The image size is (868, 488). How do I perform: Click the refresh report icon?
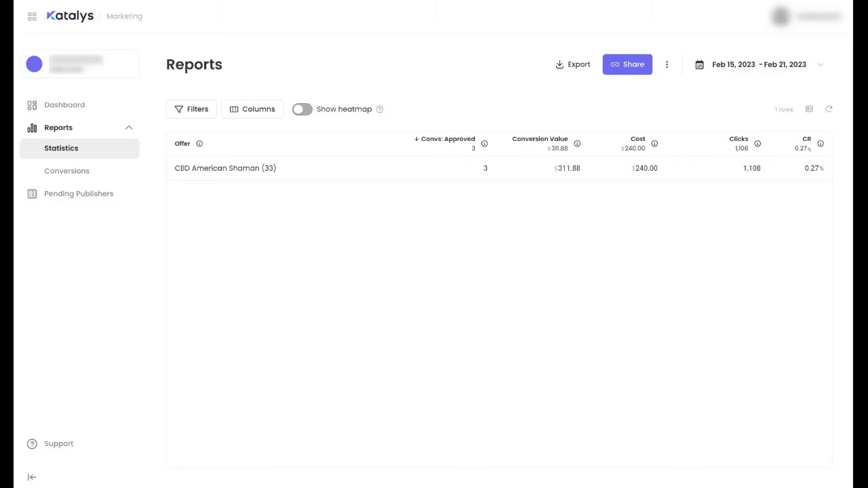coord(829,109)
